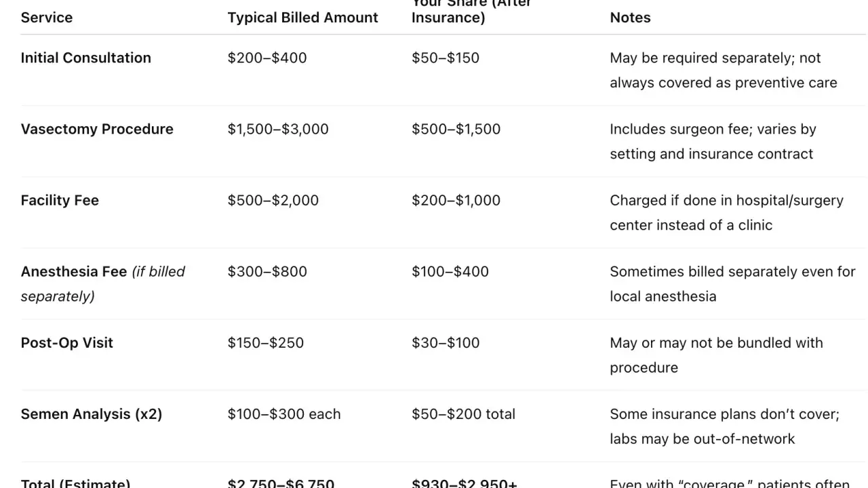This screenshot has width=868, height=488.
Task: Click the $200–$400 billed amount
Action: 267,58
